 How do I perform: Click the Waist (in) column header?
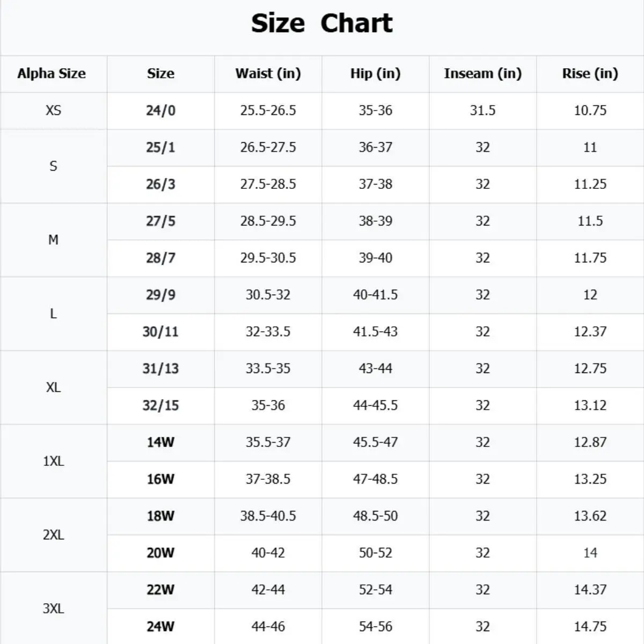coord(268,74)
